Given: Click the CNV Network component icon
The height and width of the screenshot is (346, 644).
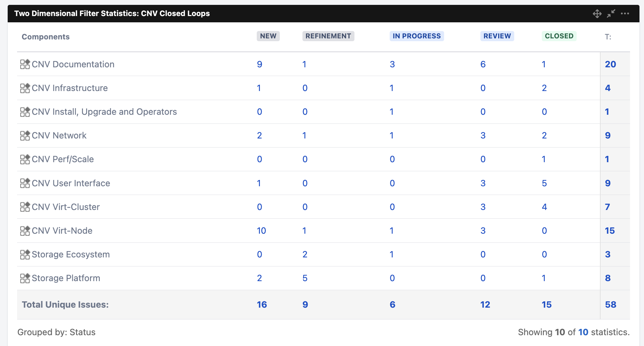Looking at the screenshot, I should click(25, 136).
